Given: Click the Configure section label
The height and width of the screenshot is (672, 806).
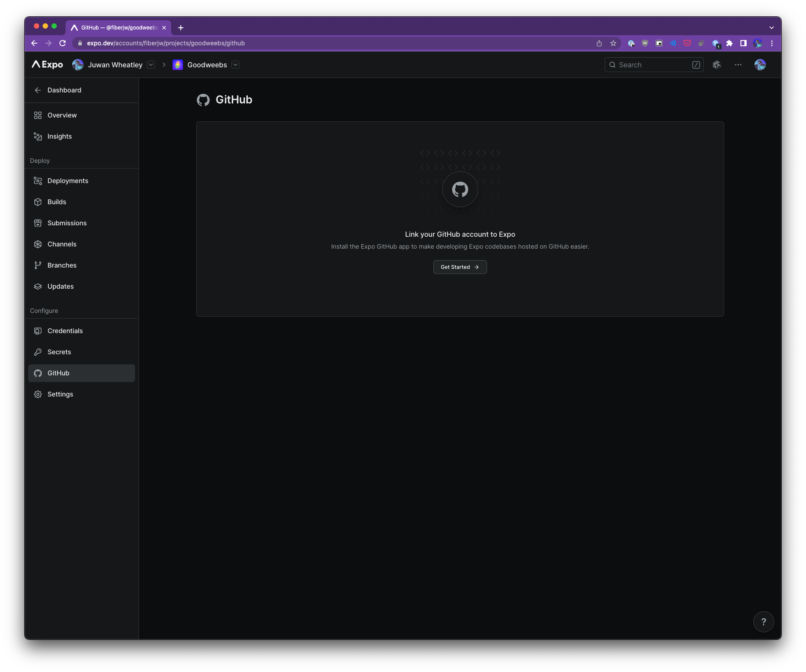Looking at the screenshot, I should click(x=44, y=311).
